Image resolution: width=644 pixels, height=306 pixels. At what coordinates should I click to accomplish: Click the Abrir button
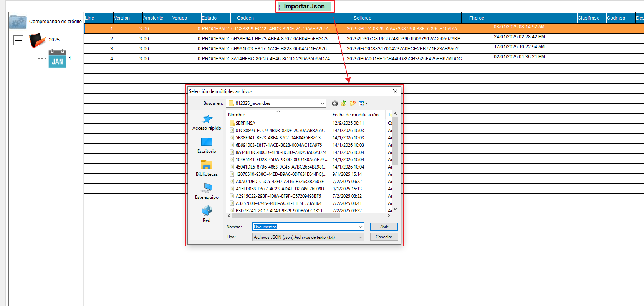(384, 227)
